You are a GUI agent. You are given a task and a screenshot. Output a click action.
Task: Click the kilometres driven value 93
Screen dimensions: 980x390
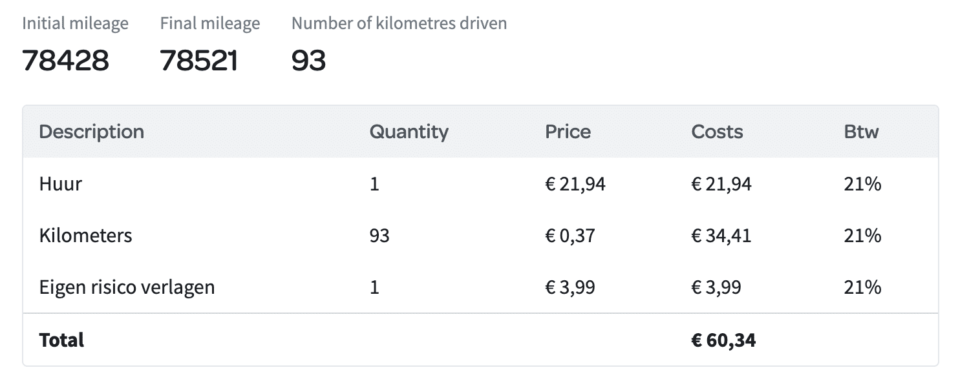click(x=308, y=61)
